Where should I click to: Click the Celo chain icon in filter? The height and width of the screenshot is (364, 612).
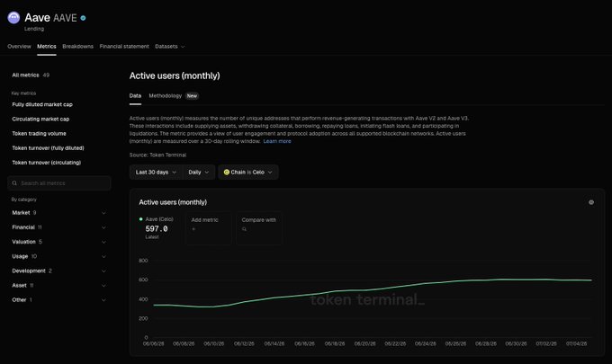pyautogui.click(x=227, y=172)
